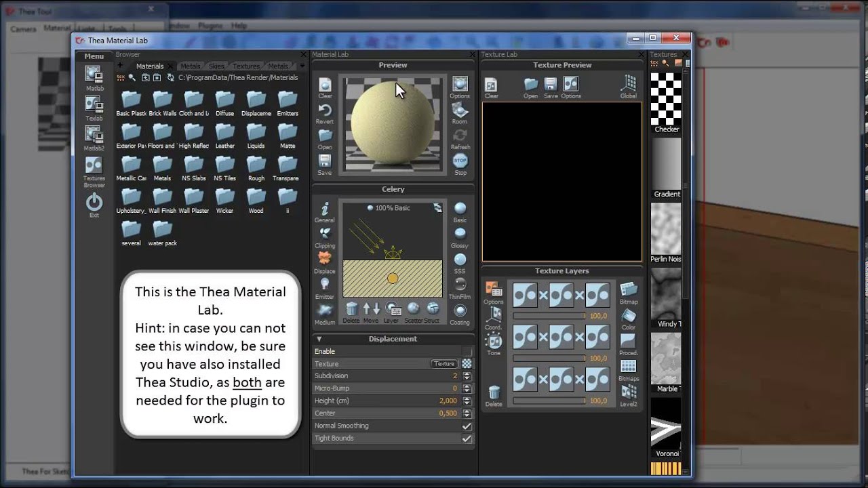Adjust the Height (cm) stepper
Image resolution: width=868 pixels, height=488 pixels.
coord(467,401)
